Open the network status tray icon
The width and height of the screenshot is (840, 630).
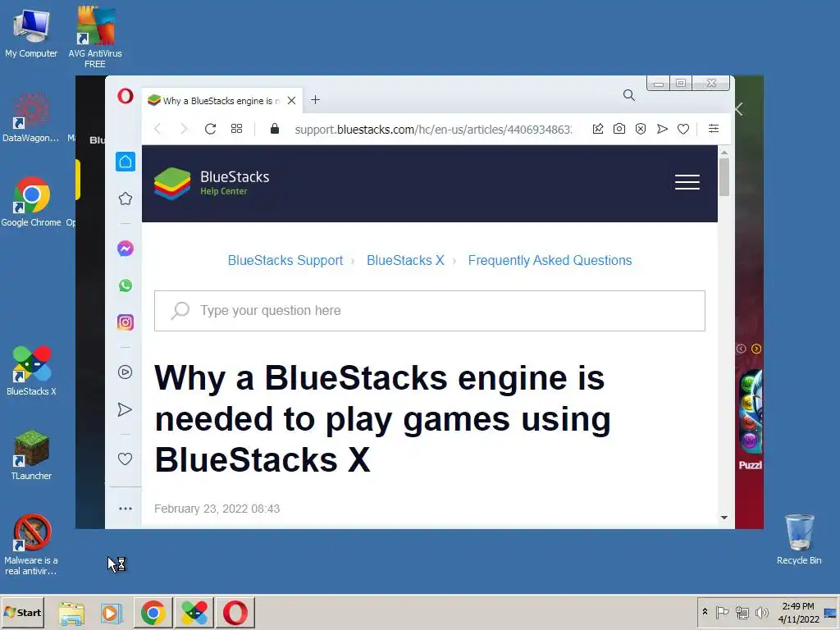coord(742,612)
